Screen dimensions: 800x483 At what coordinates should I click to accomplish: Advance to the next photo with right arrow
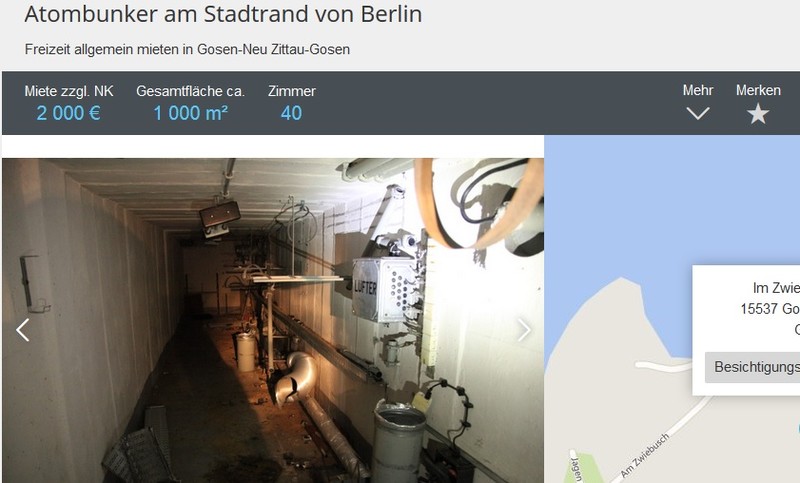[524, 330]
